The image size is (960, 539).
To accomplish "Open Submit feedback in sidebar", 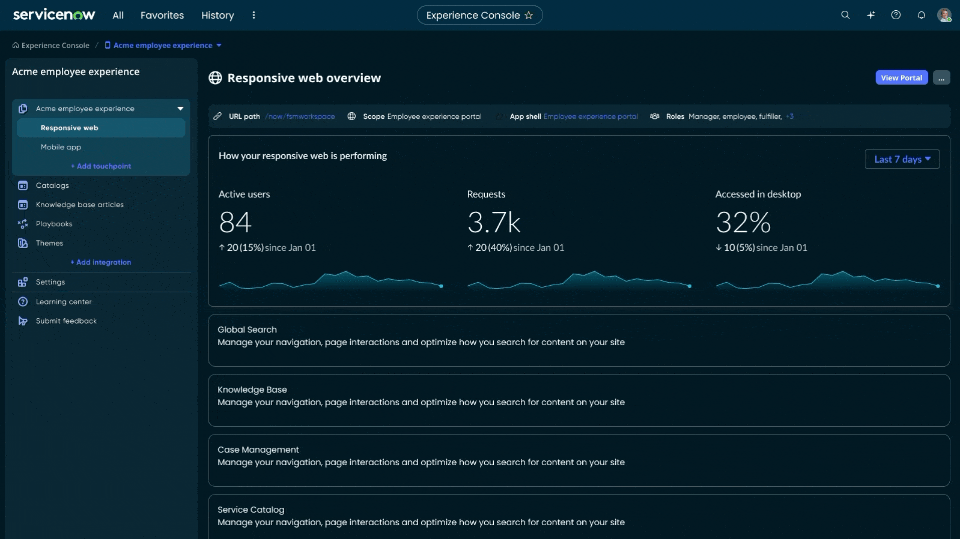I will tap(66, 321).
